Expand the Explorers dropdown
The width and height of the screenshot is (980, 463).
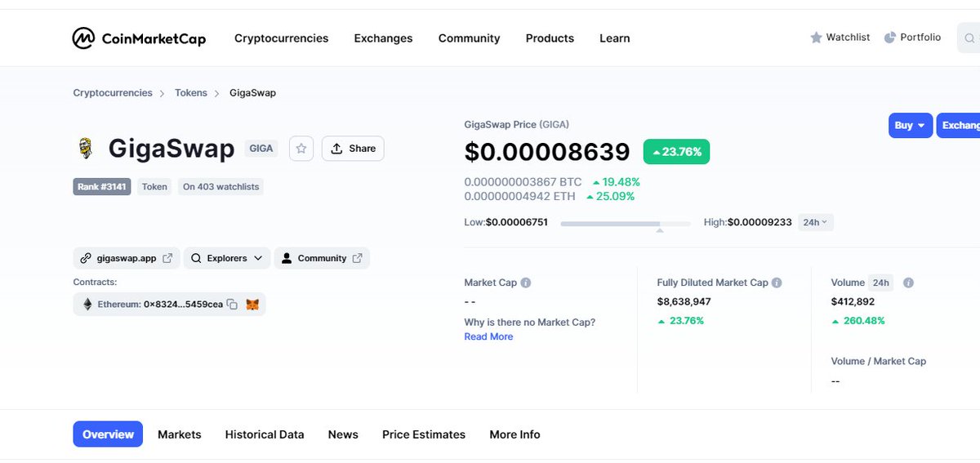pos(227,258)
